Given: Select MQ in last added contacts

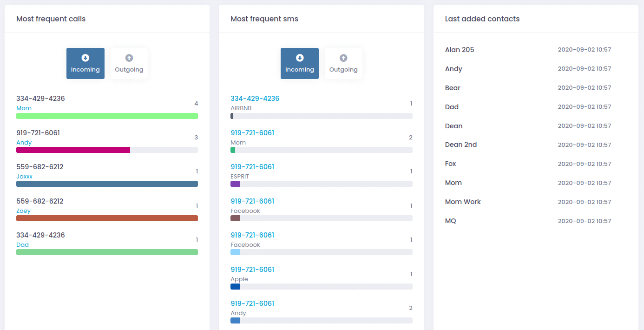Looking at the screenshot, I should point(451,221).
